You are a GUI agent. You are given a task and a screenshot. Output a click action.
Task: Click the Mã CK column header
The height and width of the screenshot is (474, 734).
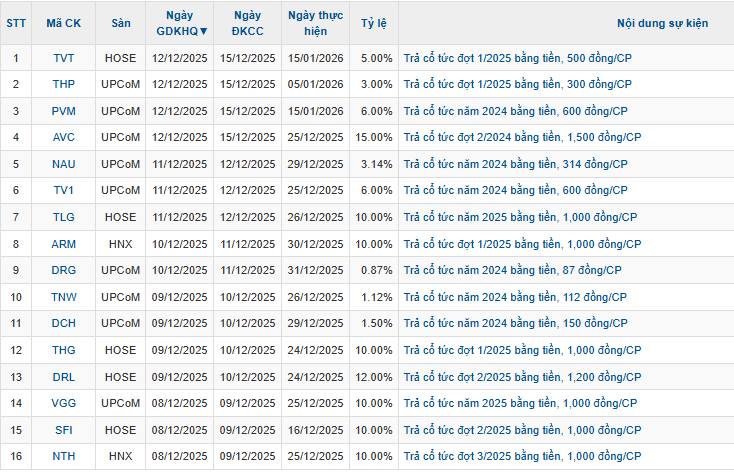tap(64, 23)
